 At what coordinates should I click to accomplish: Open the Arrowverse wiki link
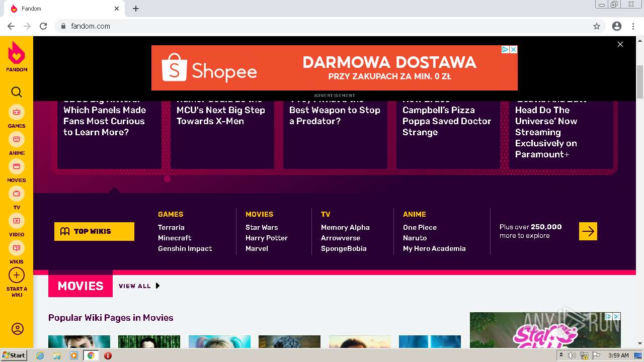(341, 238)
